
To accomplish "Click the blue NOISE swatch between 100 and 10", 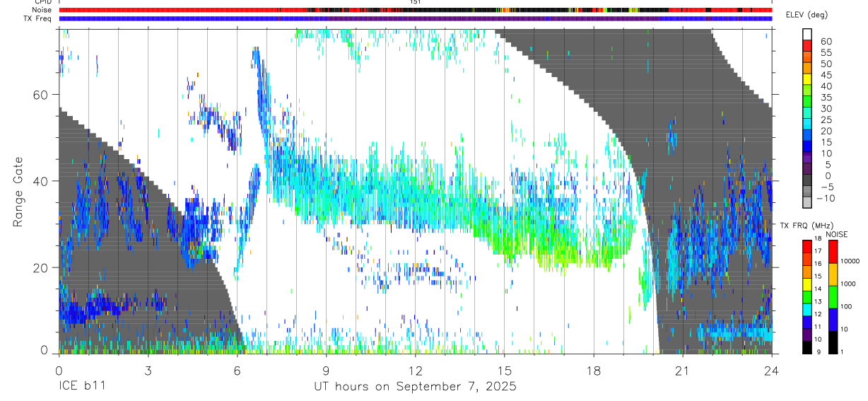I will click(833, 319).
